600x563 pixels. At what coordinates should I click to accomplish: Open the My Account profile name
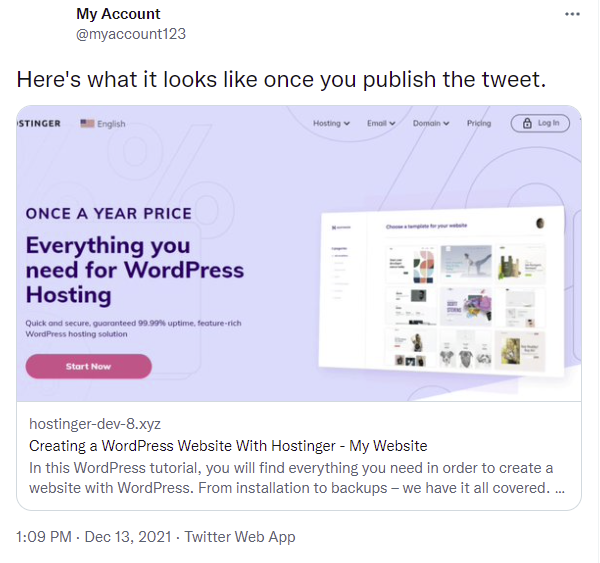coord(118,14)
